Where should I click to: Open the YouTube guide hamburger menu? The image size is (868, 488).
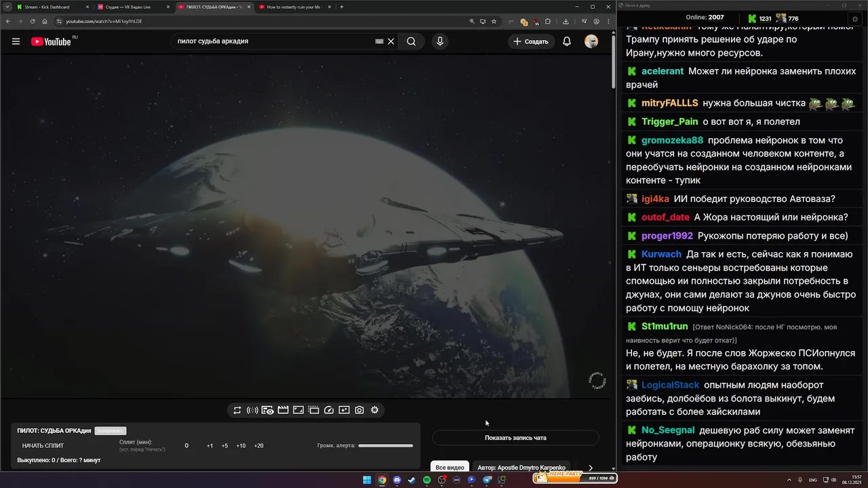[16, 41]
